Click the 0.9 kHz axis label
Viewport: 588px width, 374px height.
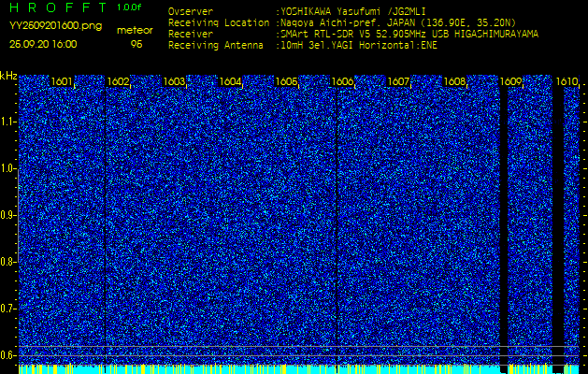pyautogui.click(x=7, y=215)
